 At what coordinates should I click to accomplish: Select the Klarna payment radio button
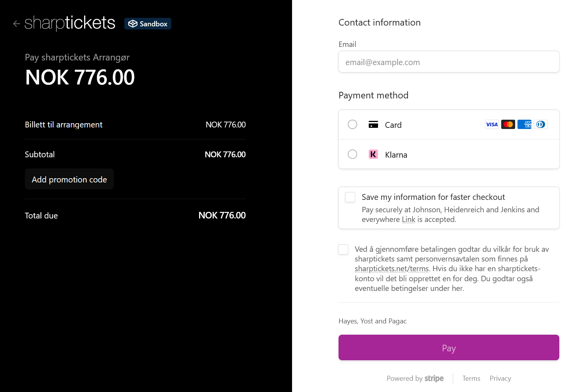(352, 154)
